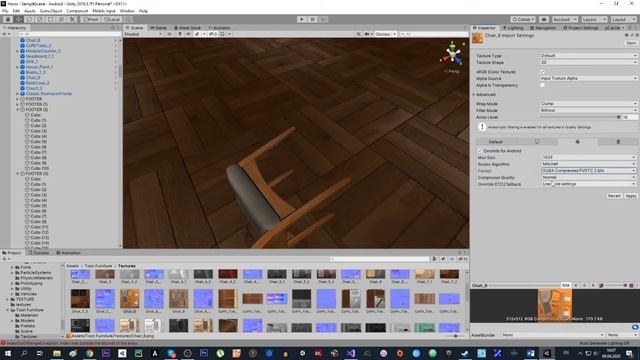Image resolution: width=640 pixels, height=360 pixels.
Task: Switch to the Project Settings tab
Action: tap(580, 28)
